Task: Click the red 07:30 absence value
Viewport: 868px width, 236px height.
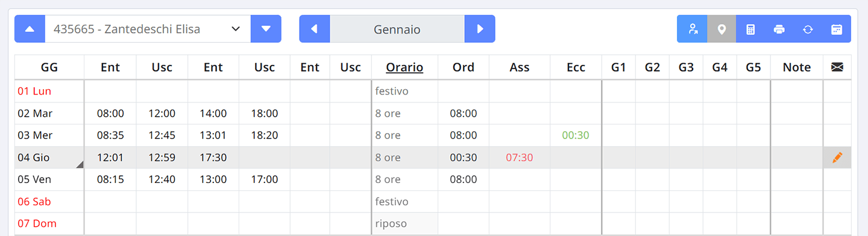Action: tap(519, 158)
